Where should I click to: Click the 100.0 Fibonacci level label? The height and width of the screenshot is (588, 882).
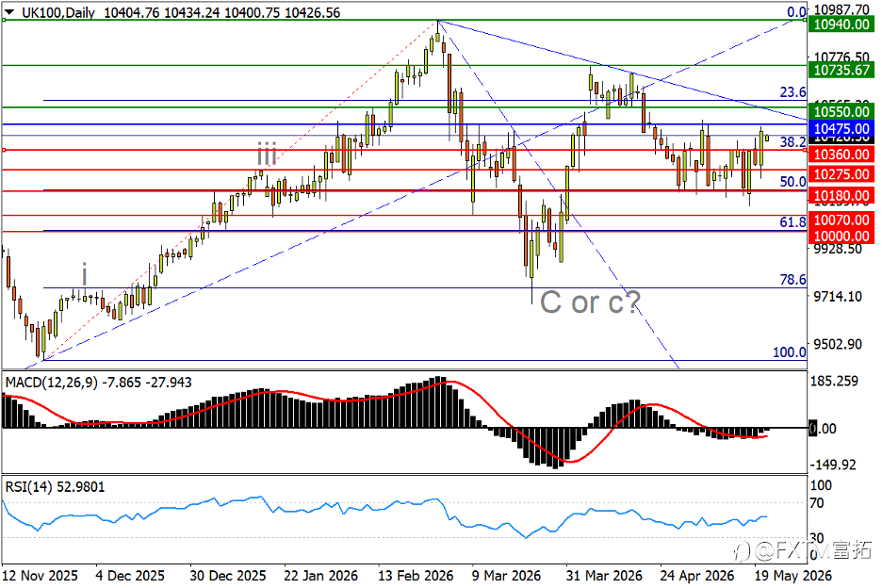pos(790,352)
